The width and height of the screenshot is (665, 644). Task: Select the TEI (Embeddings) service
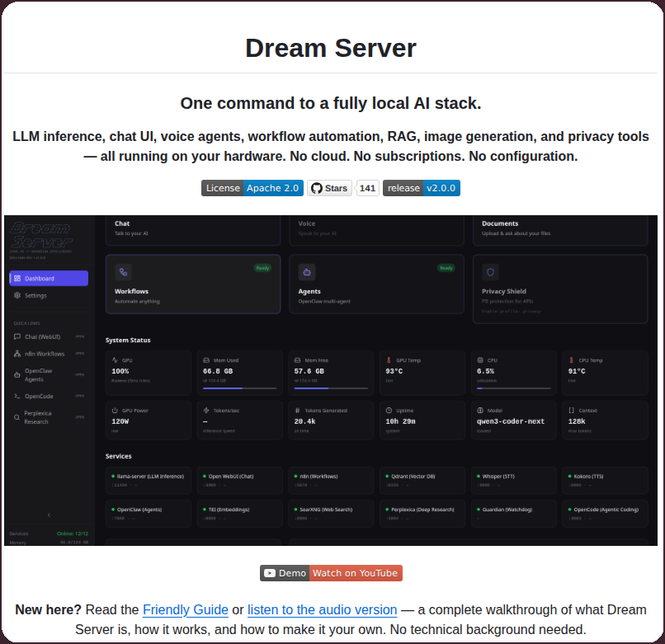click(x=239, y=514)
